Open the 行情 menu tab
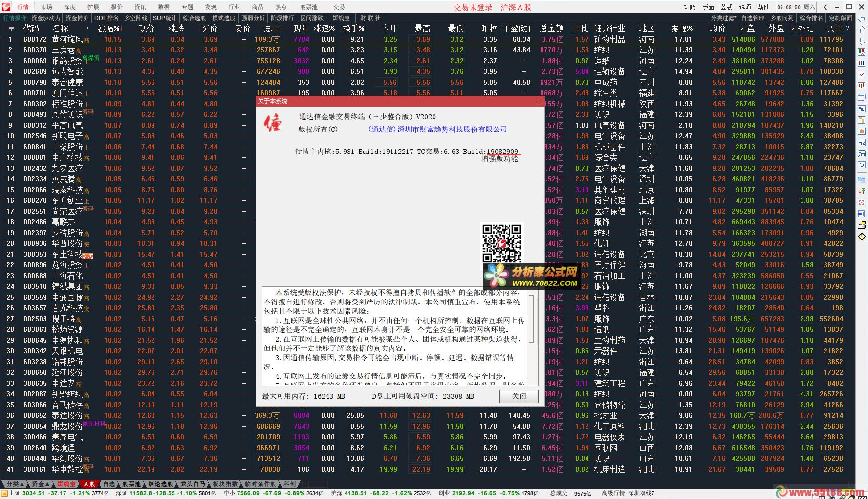The width and height of the screenshot is (868, 499). tap(23, 7)
